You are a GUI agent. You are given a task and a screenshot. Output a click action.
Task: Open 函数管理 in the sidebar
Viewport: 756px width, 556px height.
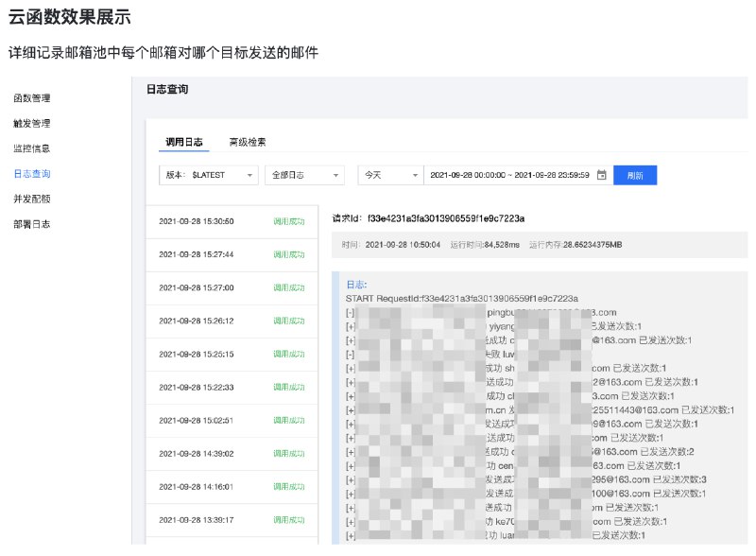click(x=32, y=98)
